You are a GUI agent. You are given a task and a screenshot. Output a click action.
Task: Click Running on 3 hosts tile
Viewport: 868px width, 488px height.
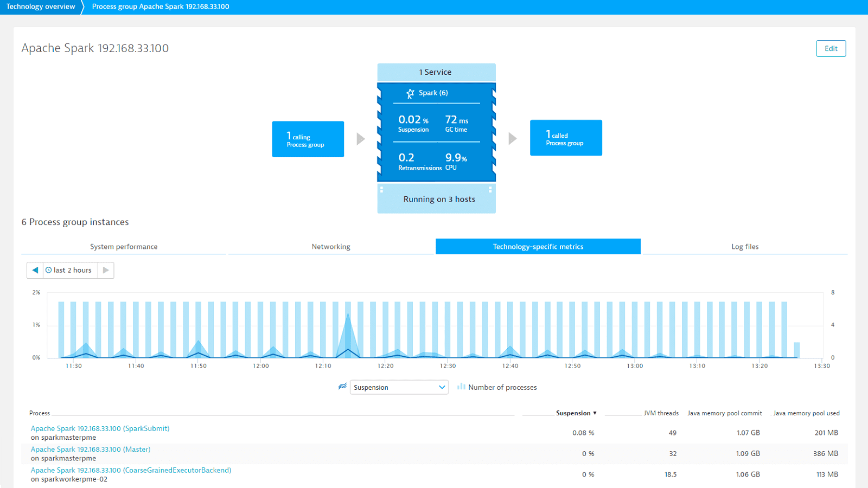pyautogui.click(x=436, y=199)
